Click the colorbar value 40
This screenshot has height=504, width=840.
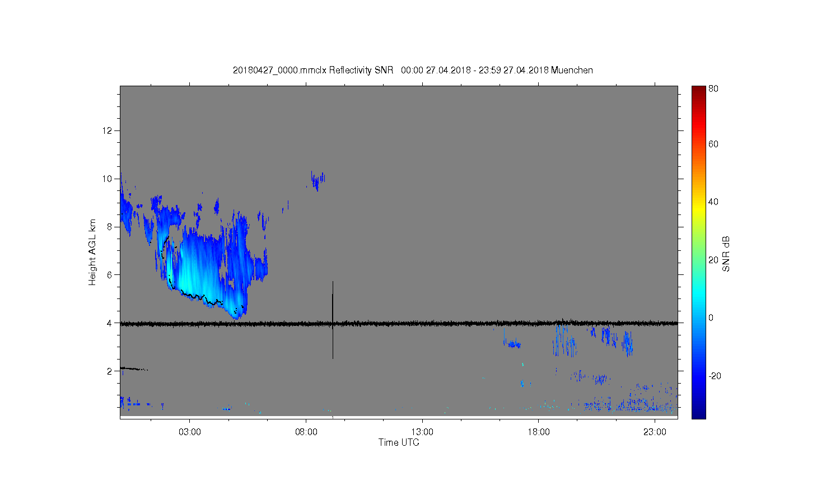pos(713,202)
